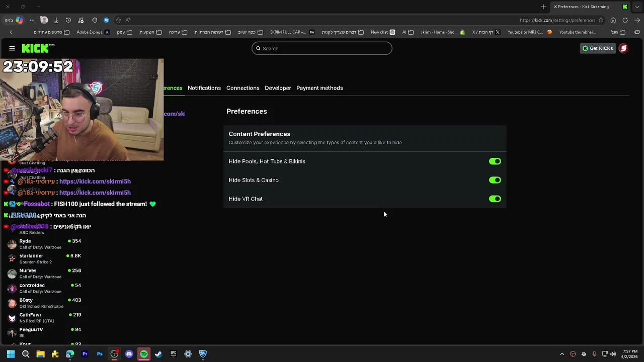Open Discord from the taskbar
Screen dimensions: 644x362
129,354
